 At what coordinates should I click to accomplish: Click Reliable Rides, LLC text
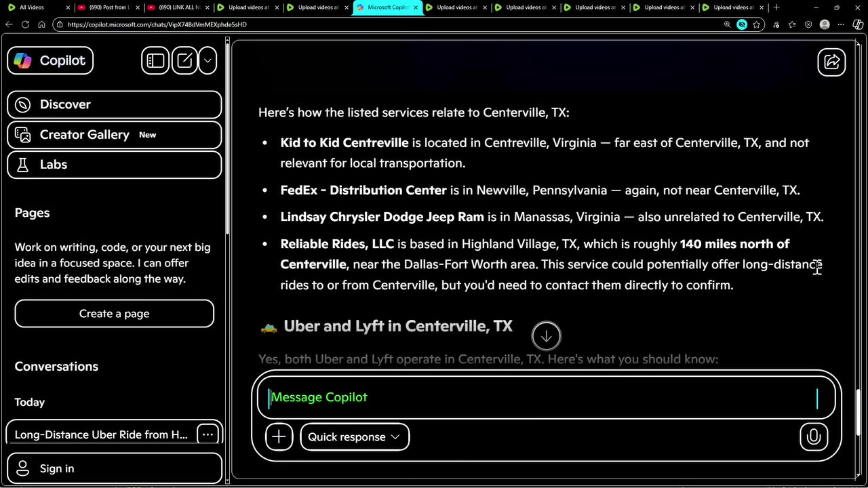337,244
